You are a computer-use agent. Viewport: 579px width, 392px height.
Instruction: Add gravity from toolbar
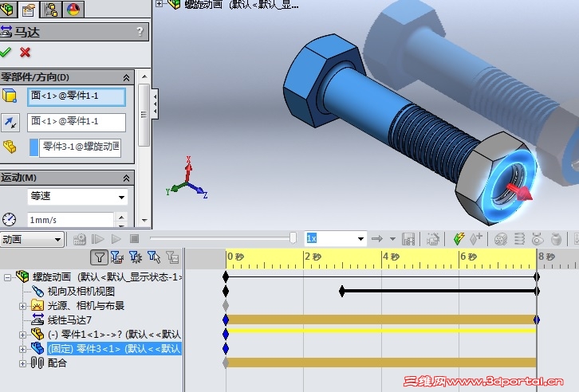click(556, 239)
